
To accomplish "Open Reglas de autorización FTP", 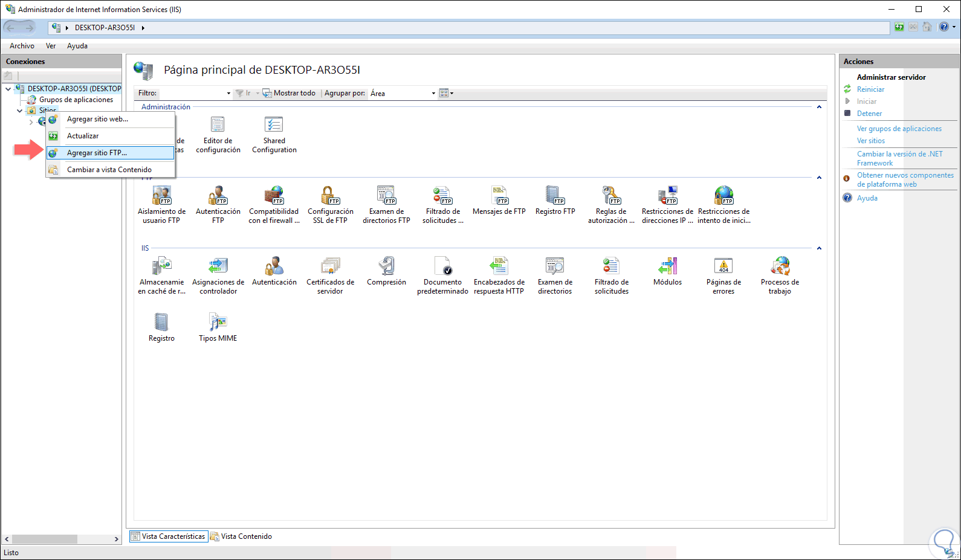I will pyautogui.click(x=611, y=205).
